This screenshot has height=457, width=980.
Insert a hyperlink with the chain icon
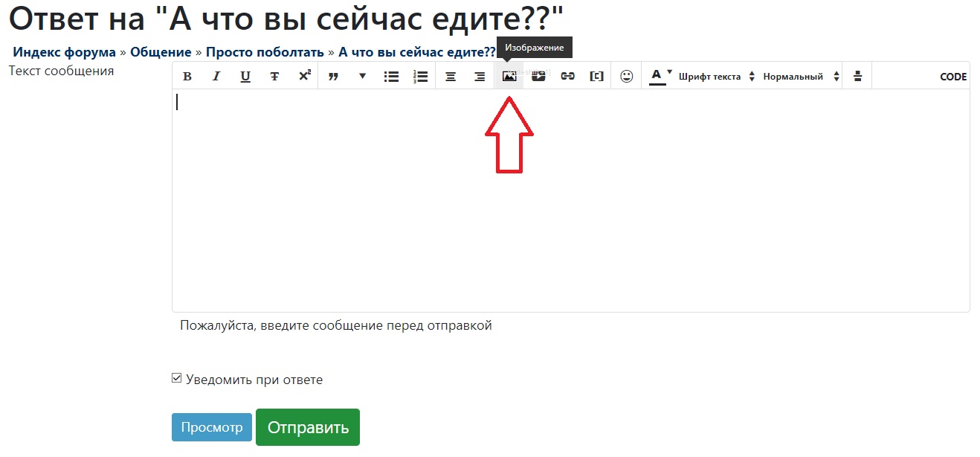(x=567, y=77)
